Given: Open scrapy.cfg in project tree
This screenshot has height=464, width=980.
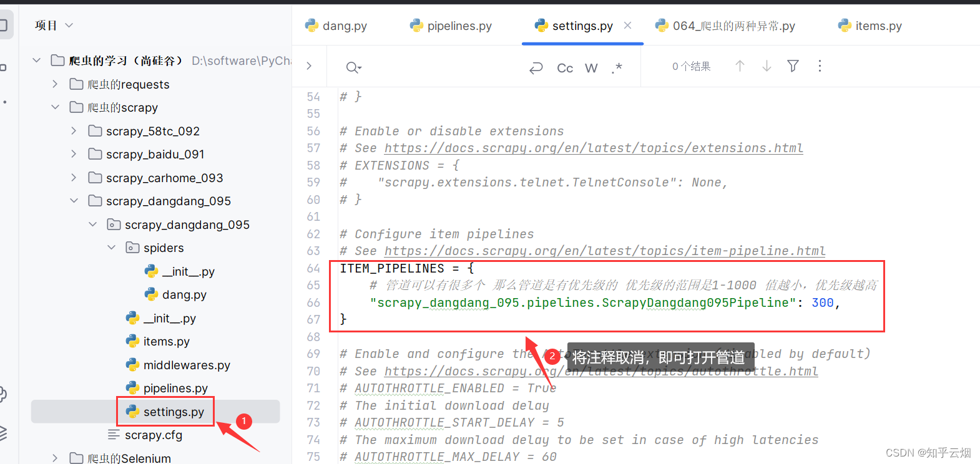Looking at the screenshot, I should click(x=154, y=435).
